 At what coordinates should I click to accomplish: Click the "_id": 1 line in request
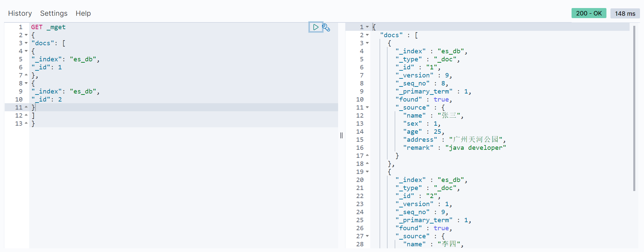47,67
